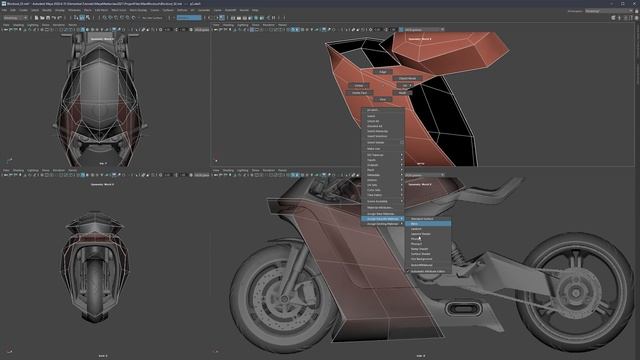
Task: Enable Snap to Projected Center icon
Action: coord(122,18)
